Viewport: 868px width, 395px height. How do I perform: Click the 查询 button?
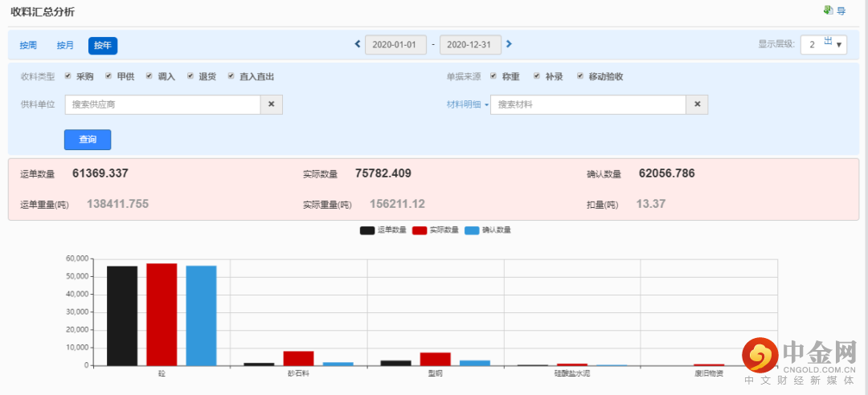[88, 140]
